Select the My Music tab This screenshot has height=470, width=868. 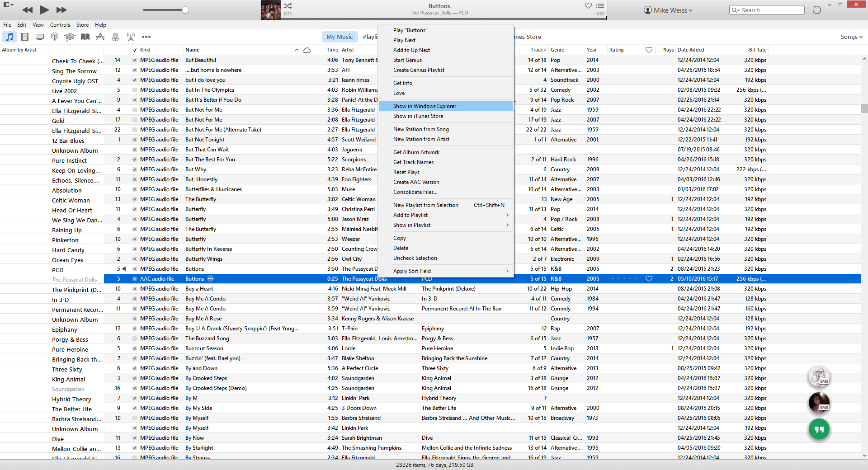(340, 37)
